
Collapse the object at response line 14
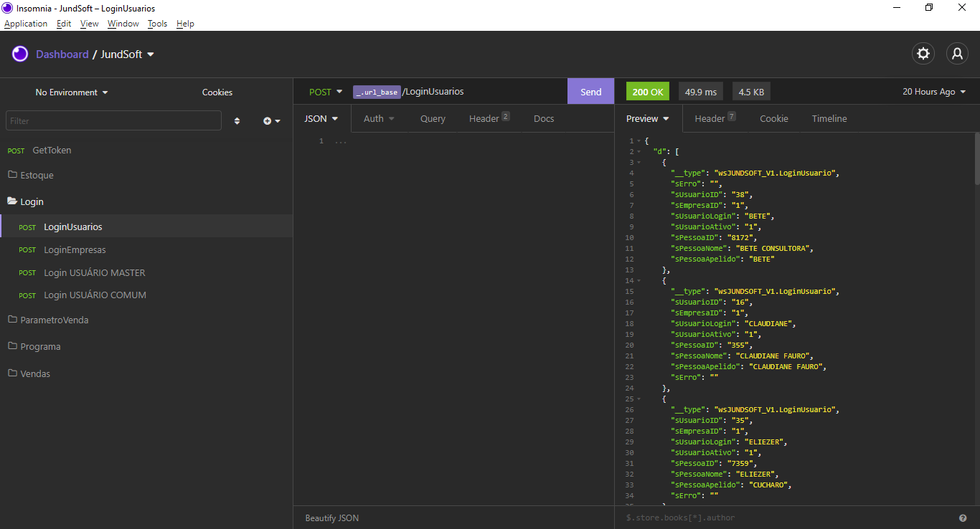point(639,281)
